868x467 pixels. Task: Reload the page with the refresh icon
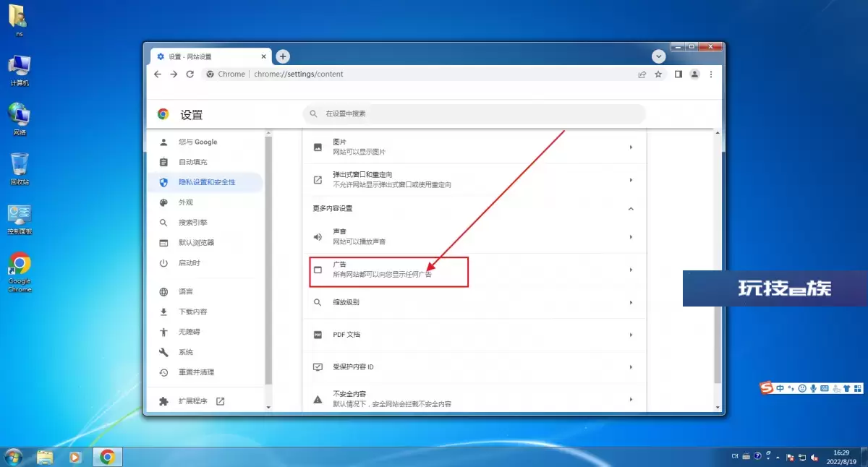(190, 74)
